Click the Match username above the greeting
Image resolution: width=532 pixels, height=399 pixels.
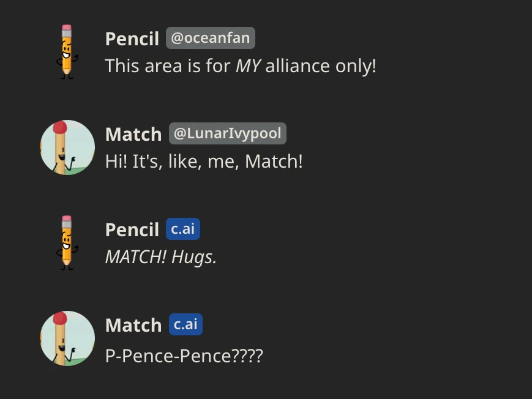[x=133, y=133]
